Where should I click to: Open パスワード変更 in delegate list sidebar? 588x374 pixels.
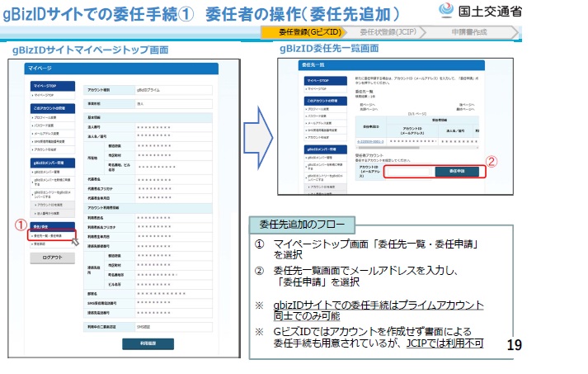pos(318,116)
